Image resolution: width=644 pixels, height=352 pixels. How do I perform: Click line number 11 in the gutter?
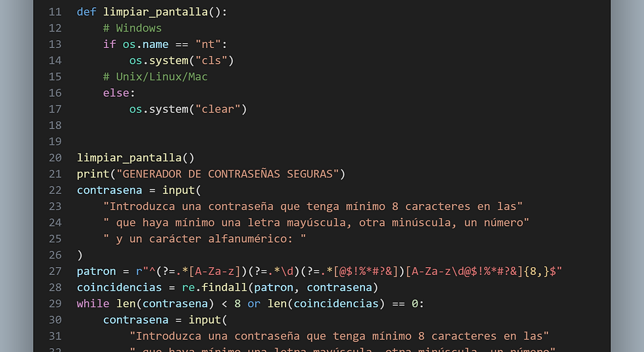point(55,12)
